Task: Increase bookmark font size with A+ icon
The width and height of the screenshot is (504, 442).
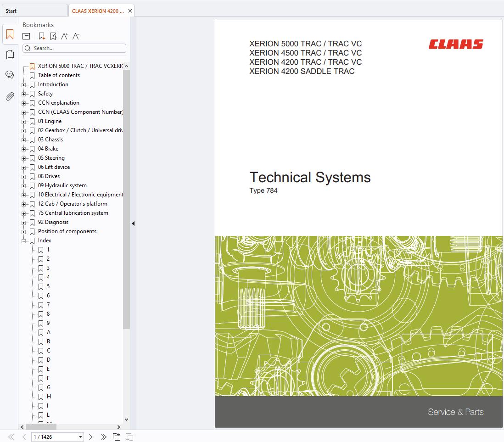Action: click(x=64, y=36)
